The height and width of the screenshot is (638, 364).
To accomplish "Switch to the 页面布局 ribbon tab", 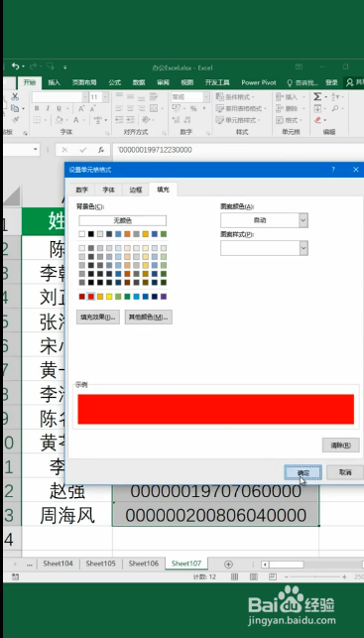I will (x=84, y=82).
